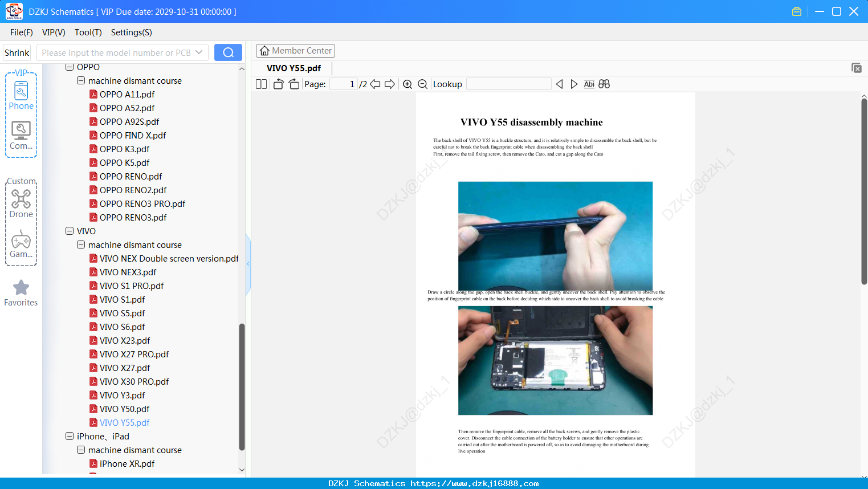Click the Lookup text field
This screenshot has height=489, width=868.
click(x=509, y=84)
